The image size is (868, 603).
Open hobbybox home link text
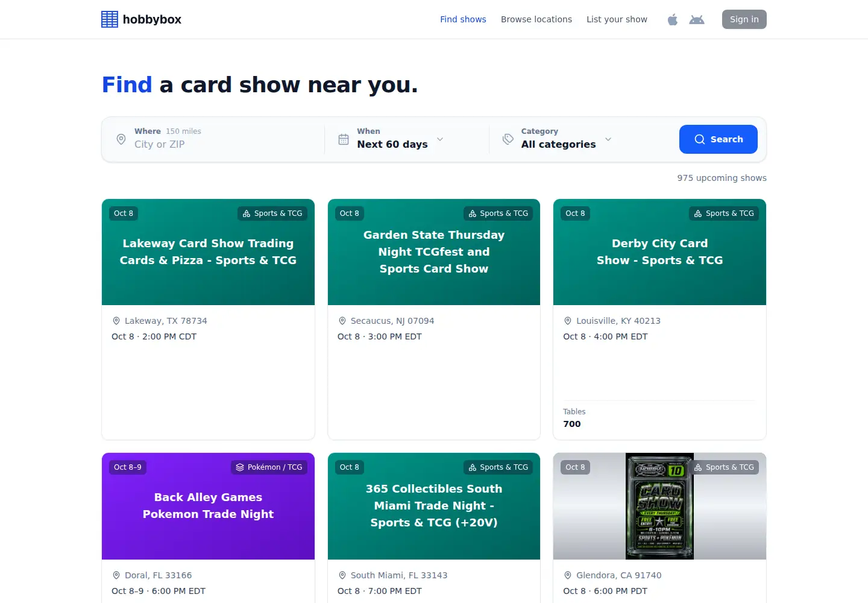click(x=152, y=19)
